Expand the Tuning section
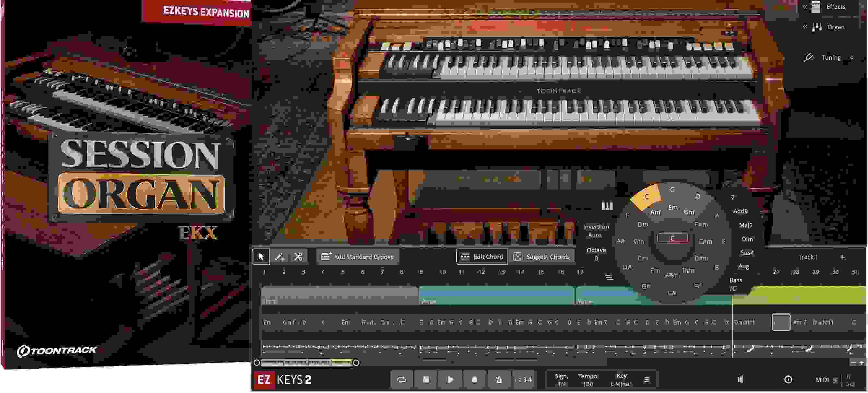868x393 pixels. (852, 57)
